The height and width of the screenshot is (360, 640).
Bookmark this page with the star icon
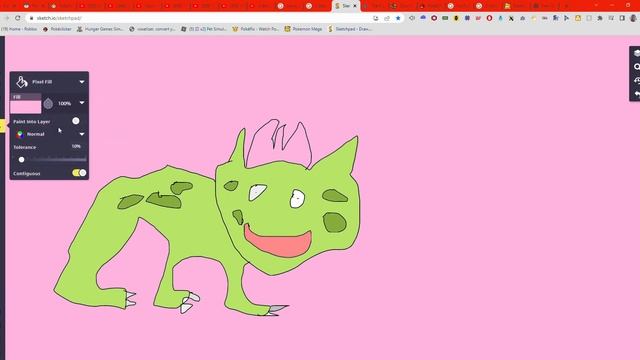click(398, 18)
